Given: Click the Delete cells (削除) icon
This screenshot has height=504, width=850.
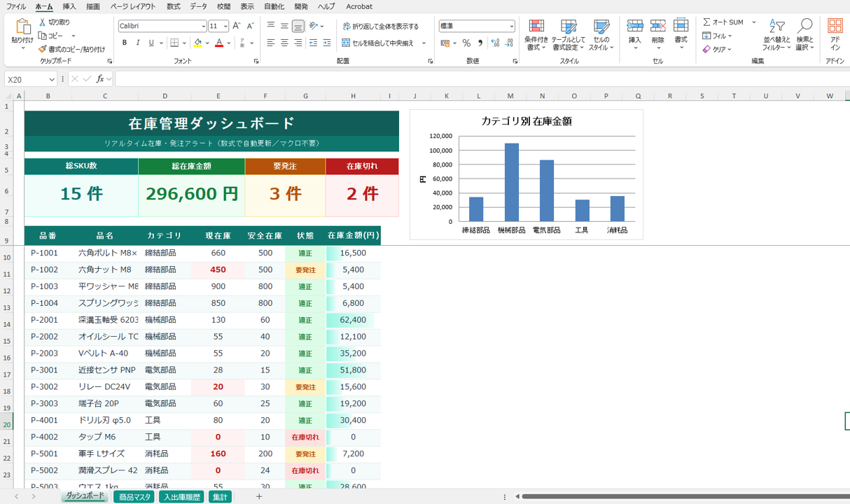Looking at the screenshot, I should (x=658, y=26).
